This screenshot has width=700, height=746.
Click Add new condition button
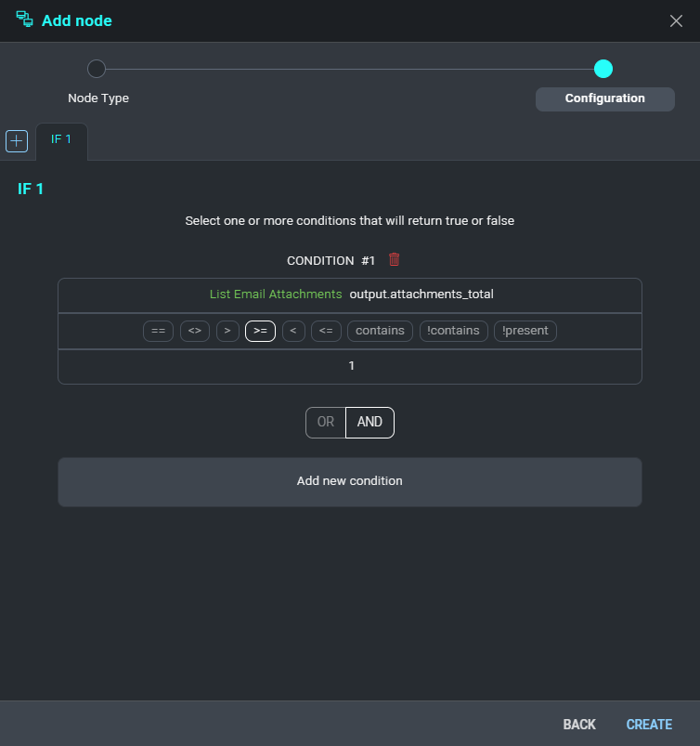click(x=349, y=481)
